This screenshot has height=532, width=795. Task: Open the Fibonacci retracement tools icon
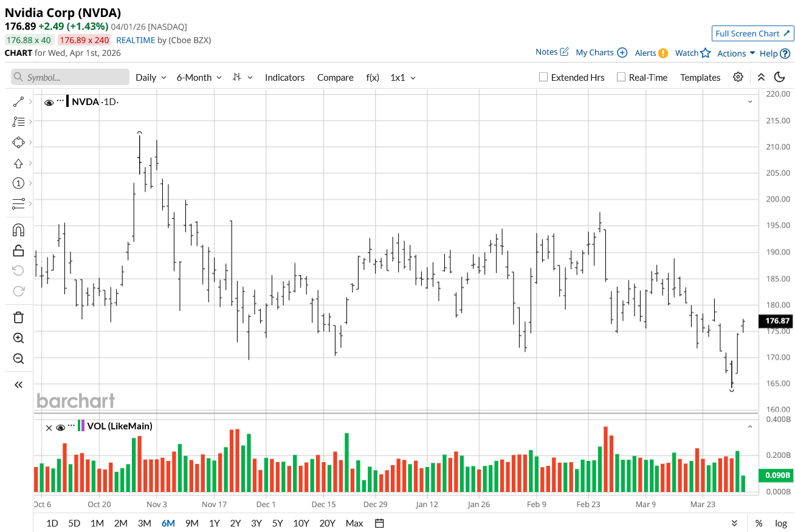[18, 122]
